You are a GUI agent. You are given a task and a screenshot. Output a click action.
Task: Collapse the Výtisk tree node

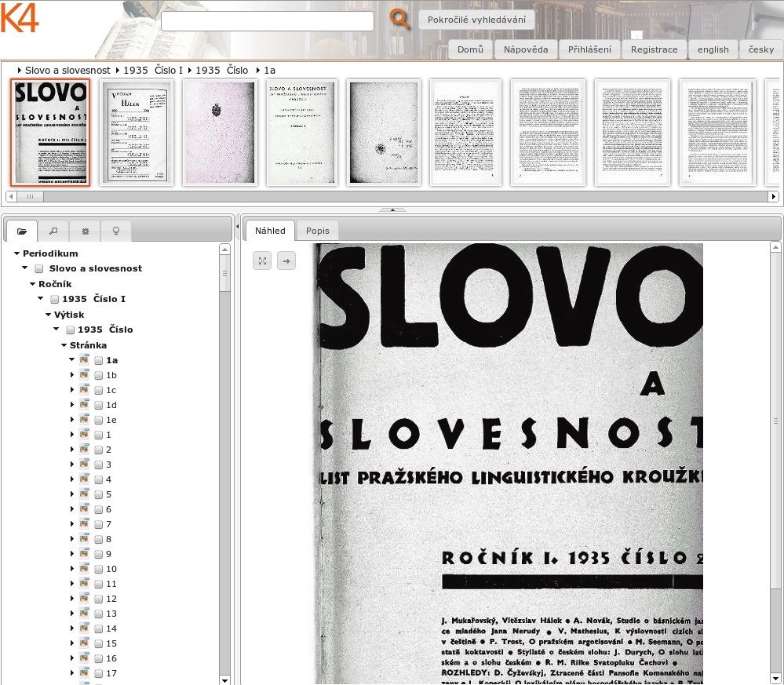(49, 315)
